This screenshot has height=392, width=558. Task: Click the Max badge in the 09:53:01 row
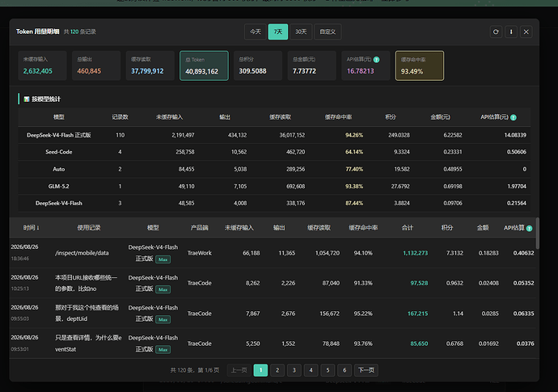[163, 350]
